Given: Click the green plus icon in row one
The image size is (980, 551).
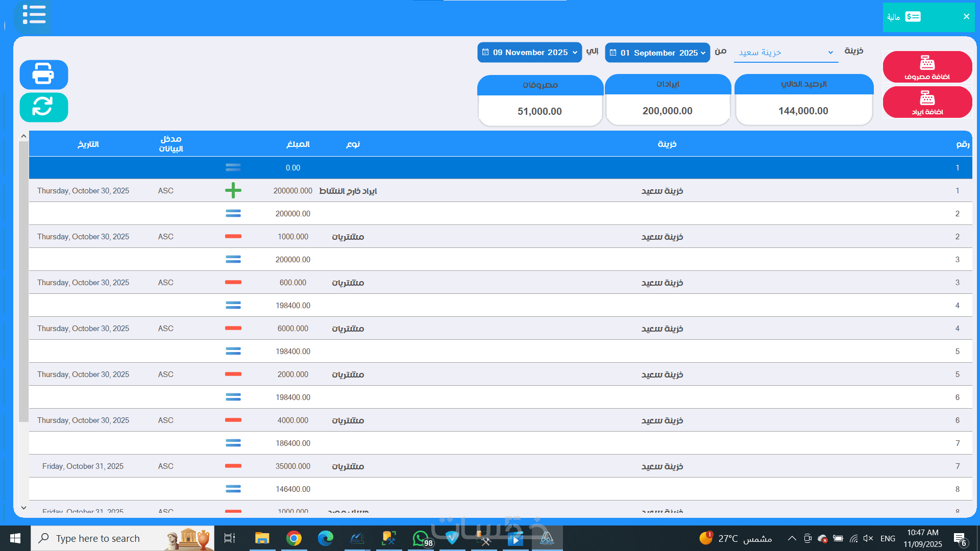Looking at the screenshot, I should coord(233,191).
